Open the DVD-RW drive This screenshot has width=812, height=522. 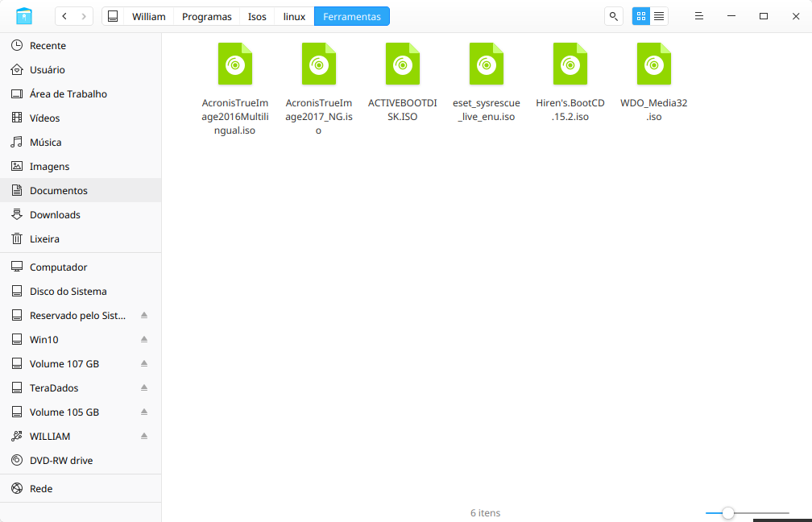[81, 461]
